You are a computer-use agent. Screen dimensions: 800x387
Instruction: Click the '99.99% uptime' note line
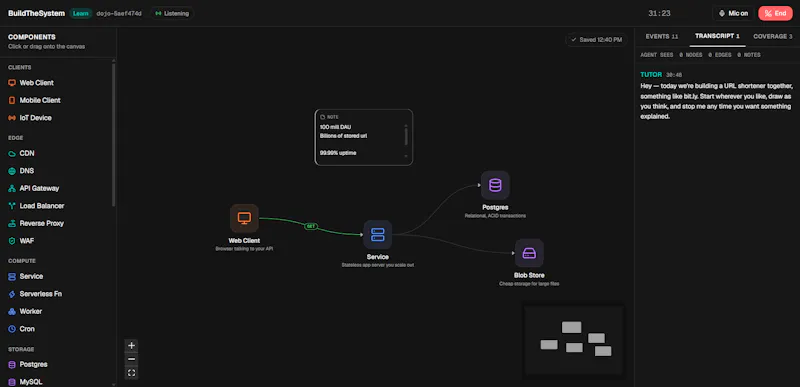point(338,153)
